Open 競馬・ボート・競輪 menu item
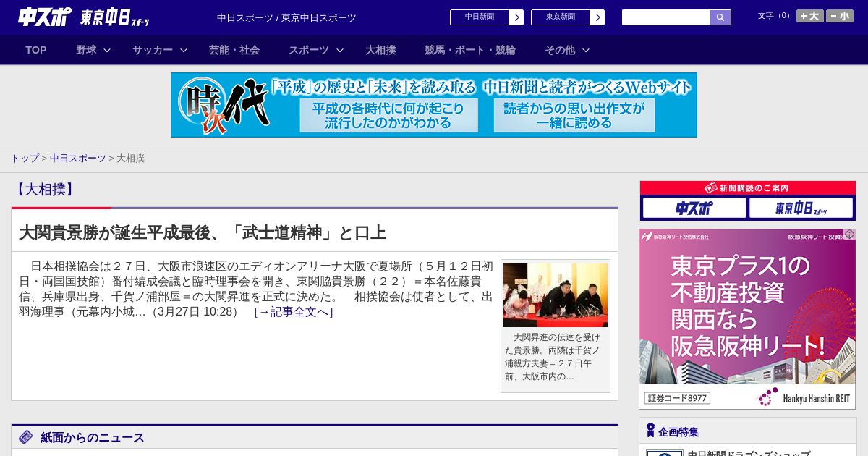The image size is (868, 456). click(x=470, y=50)
